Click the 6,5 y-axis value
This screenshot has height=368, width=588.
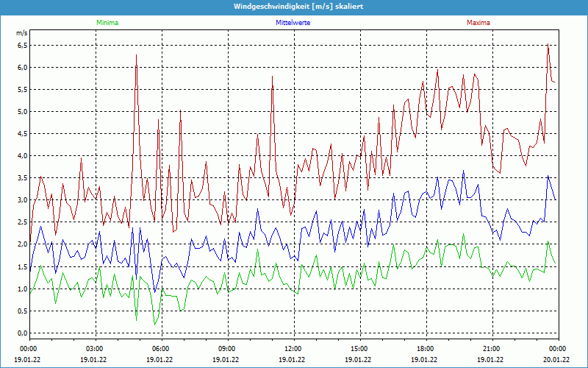pos(22,46)
